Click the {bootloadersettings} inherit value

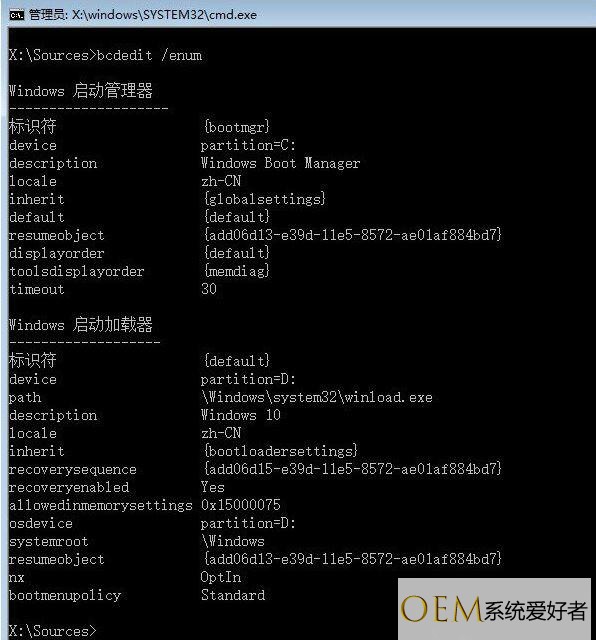pyautogui.click(x=280, y=451)
